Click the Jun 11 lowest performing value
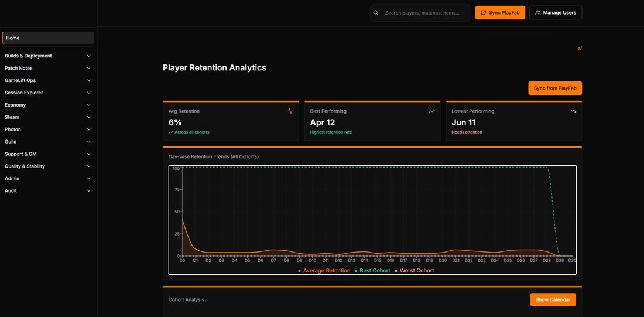 pos(463,122)
